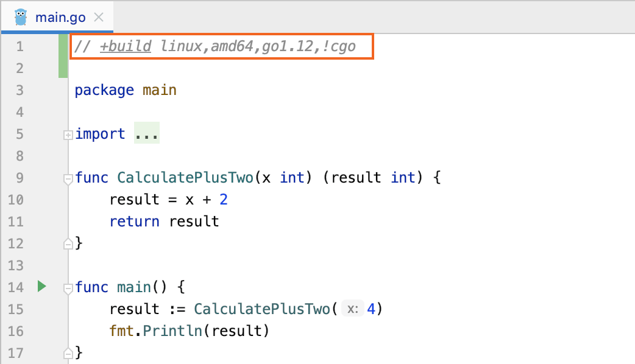This screenshot has width=635, height=364.
Task: Click fold end marker at line 12
Action: [68, 243]
